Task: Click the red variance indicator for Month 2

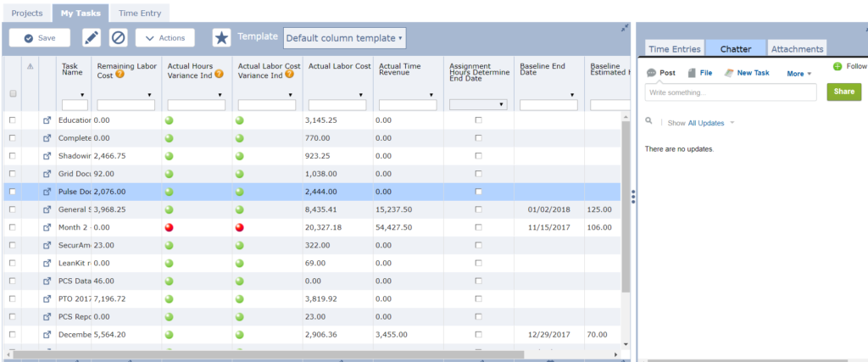Action: pyautogui.click(x=169, y=227)
